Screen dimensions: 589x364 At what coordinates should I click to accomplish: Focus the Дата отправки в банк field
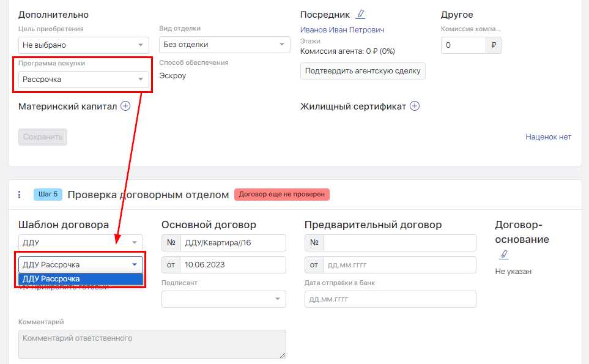pyautogui.click(x=390, y=299)
